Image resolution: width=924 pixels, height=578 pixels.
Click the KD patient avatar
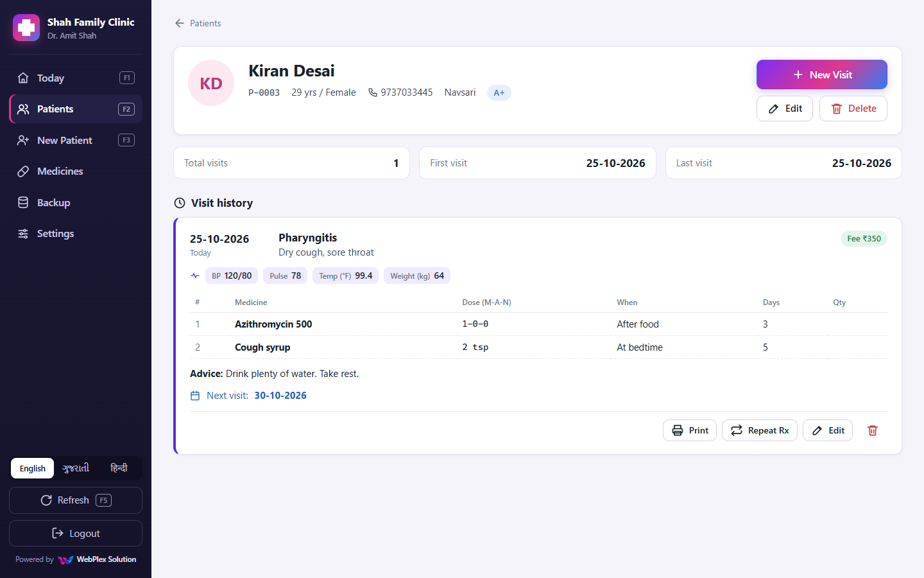[x=211, y=83]
